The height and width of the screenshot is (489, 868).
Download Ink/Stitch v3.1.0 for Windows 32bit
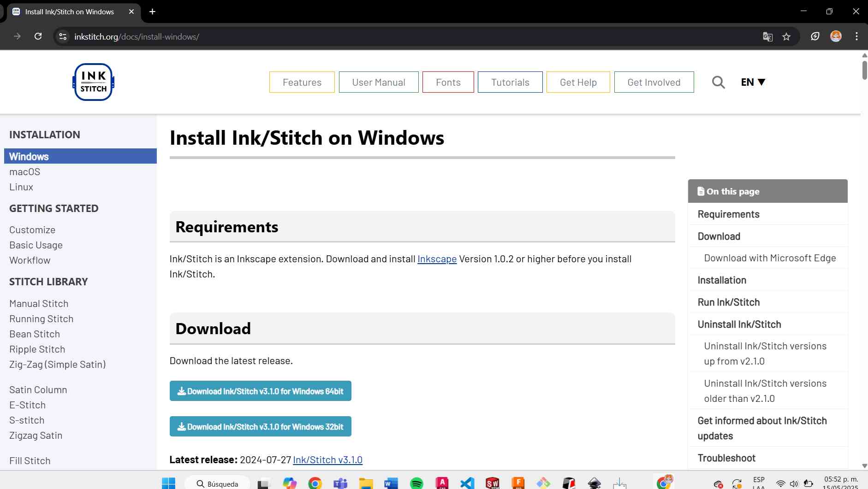(261, 426)
